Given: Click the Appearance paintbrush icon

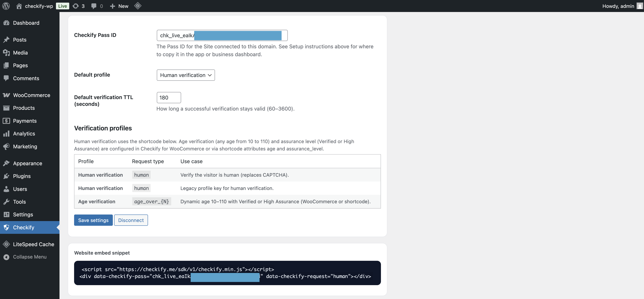Looking at the screenshot, I should [x=7, y=163].
